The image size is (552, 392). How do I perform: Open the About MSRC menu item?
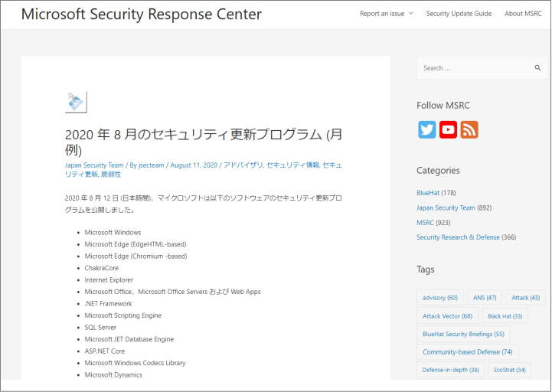(x=523, y=13)
